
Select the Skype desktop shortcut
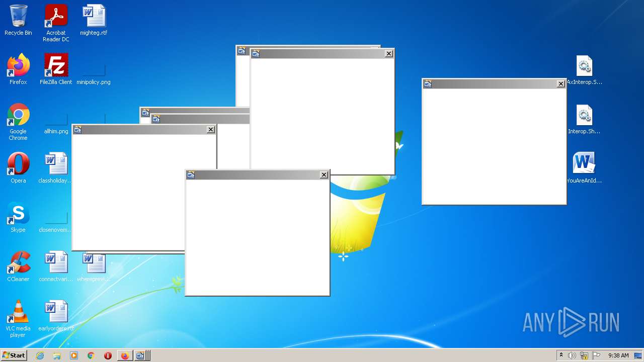(x=18, y=217)
